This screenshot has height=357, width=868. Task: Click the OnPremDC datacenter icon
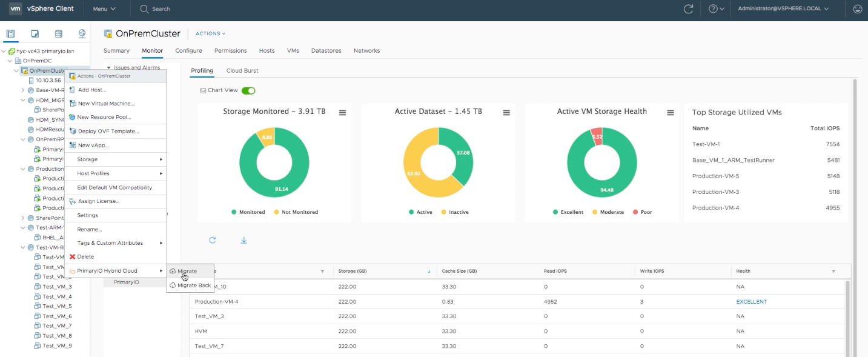tap(18, 61)
